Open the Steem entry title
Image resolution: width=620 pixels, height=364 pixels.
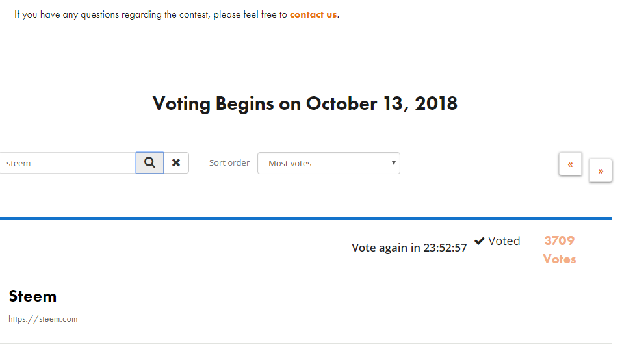coord(32,296)
